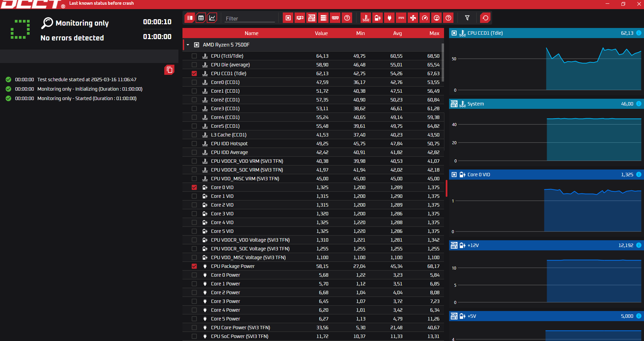Uncheck the CPU Package Power checkbox

(194, 266)
